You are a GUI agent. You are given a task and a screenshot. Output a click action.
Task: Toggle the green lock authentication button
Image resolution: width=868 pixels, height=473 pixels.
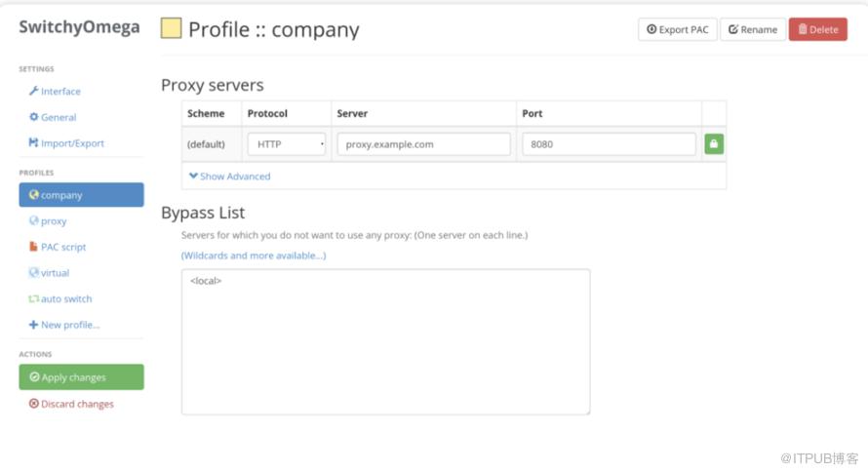click(714, 144)
